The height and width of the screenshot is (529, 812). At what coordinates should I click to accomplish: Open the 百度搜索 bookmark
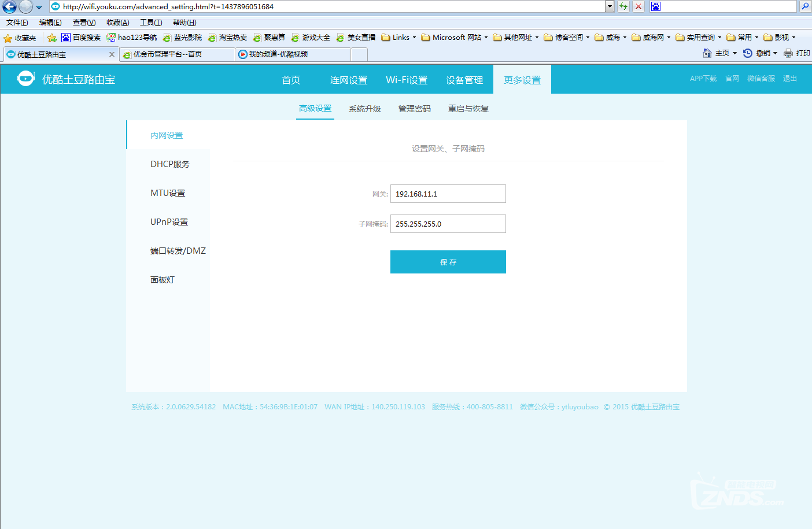pos(81,38)
